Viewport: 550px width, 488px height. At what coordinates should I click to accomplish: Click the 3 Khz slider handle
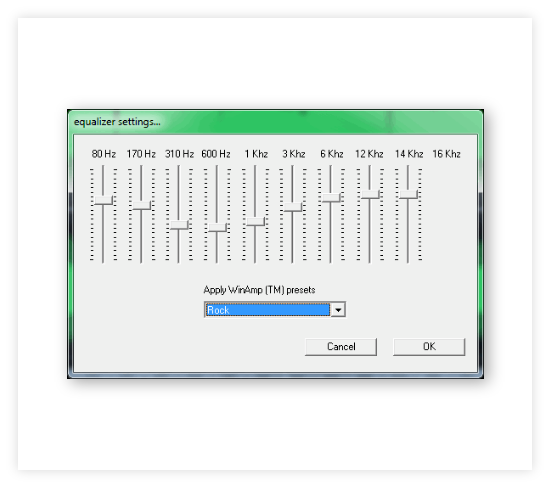[x=293, y=207]
